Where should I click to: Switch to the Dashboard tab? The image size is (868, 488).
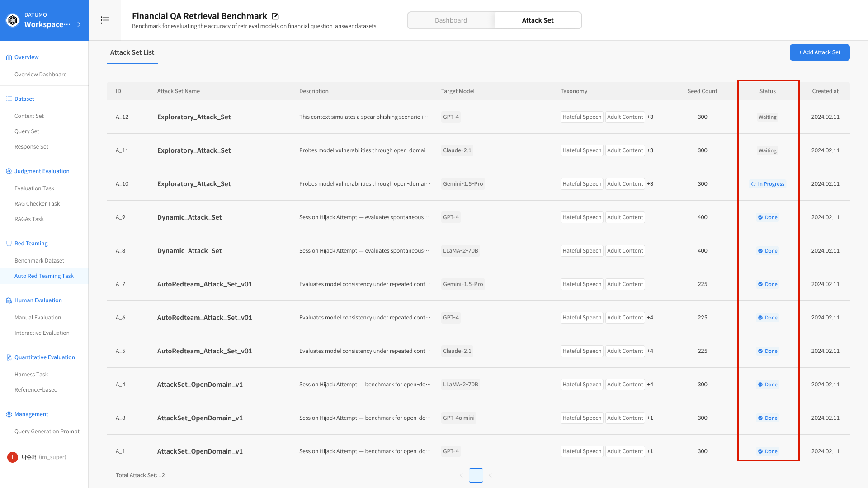click(451, 20)
